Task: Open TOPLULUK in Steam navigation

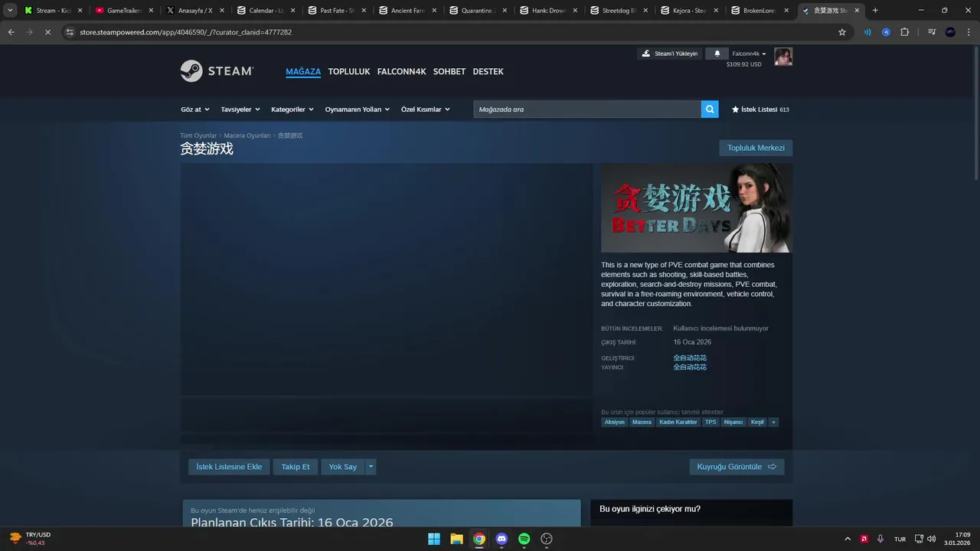Action: point(349,71)
